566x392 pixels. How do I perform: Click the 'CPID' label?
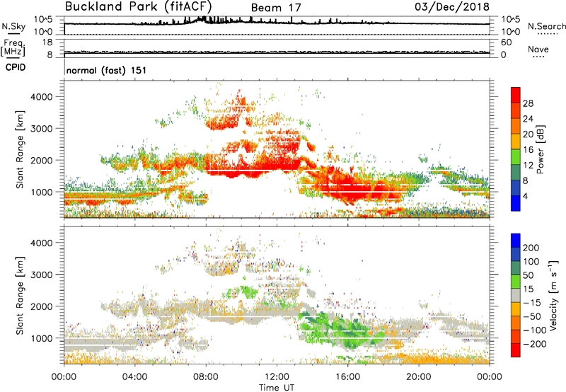click(16, 67)
